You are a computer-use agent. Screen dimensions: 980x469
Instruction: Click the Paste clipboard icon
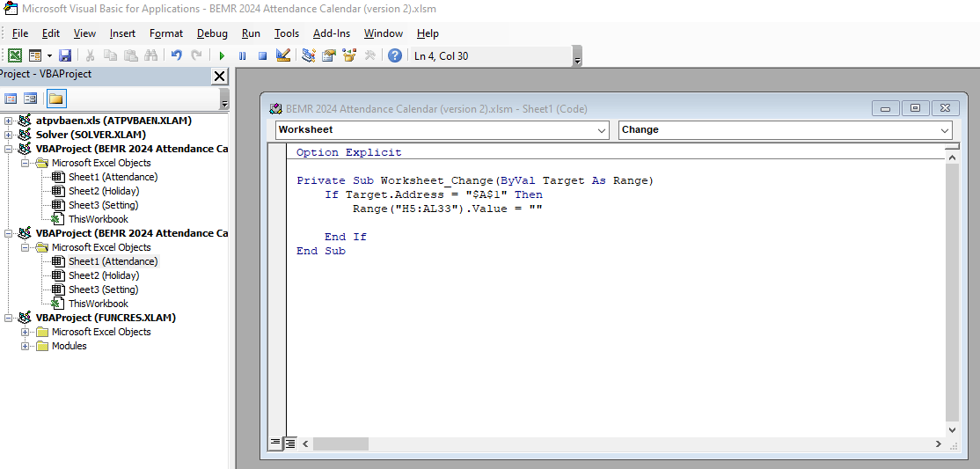pyautogui.click(x=130, y=55)
